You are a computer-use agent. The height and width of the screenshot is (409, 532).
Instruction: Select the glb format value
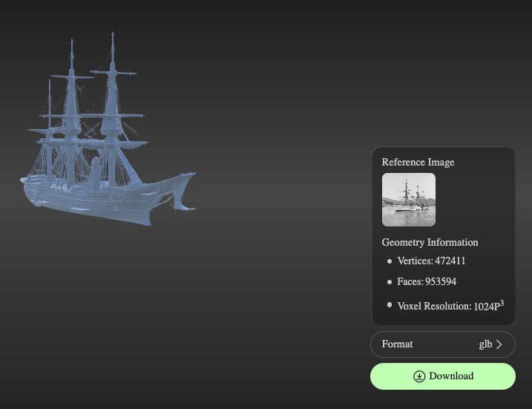tap(485, 344)
